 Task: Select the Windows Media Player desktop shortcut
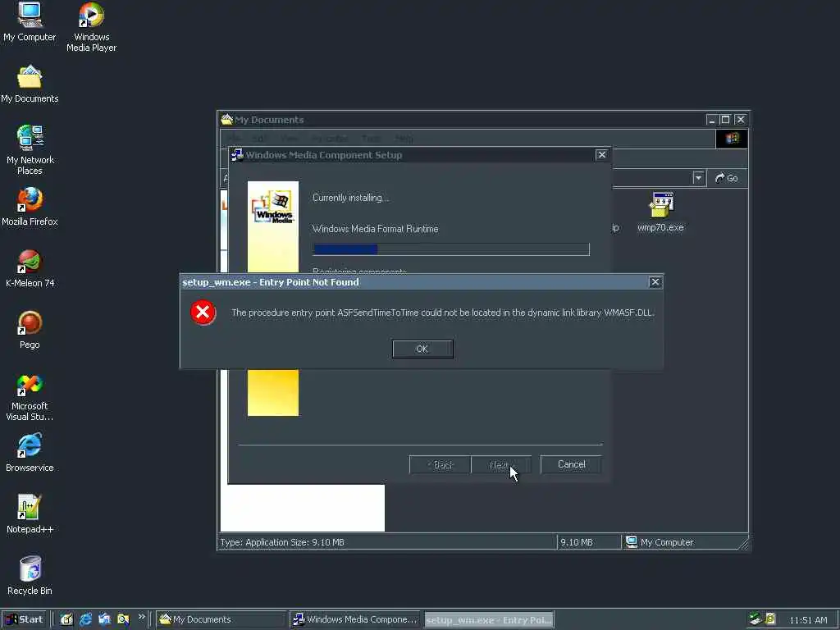coord(92,27)
